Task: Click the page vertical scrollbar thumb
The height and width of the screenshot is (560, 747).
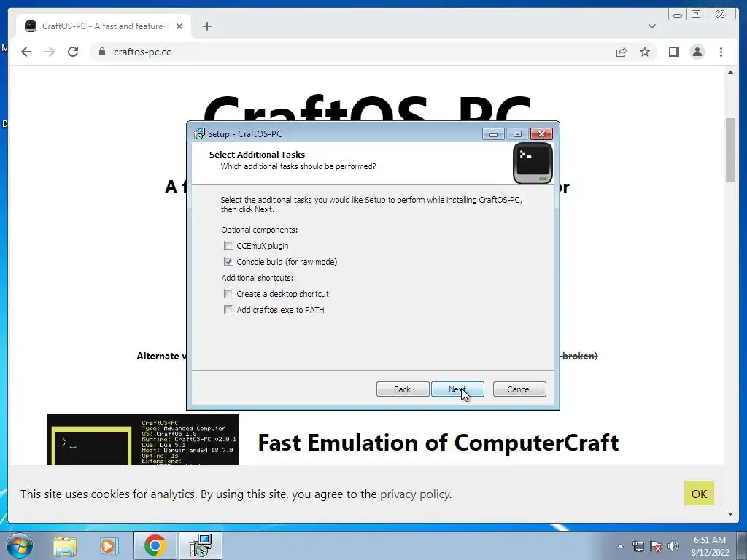Action: [x=730, y=149]
